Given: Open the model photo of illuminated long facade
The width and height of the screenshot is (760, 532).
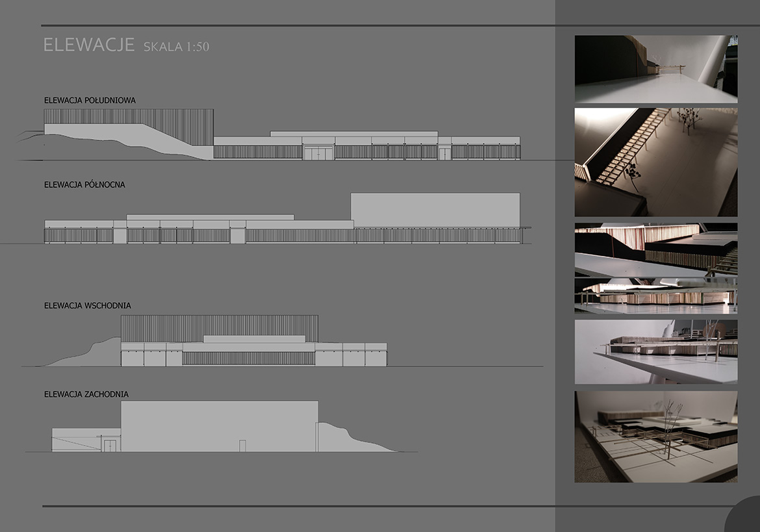Looking at the screenshot, I should (656, 296).
